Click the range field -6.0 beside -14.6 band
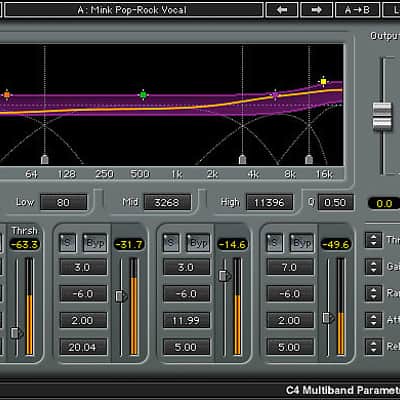This screenshot has height=400, width=400. point(187,294)
